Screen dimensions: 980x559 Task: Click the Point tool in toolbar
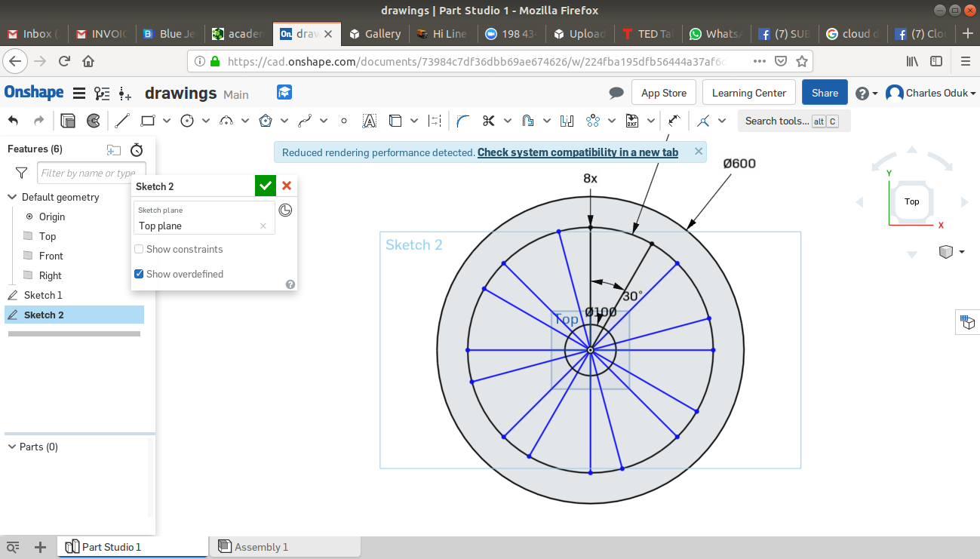pos(344,121)
